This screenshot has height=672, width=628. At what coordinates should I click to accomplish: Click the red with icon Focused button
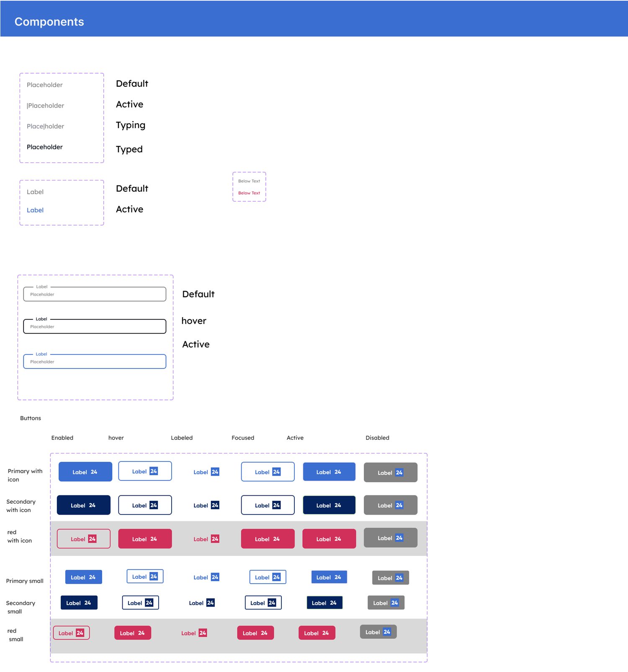click(268, 538)
